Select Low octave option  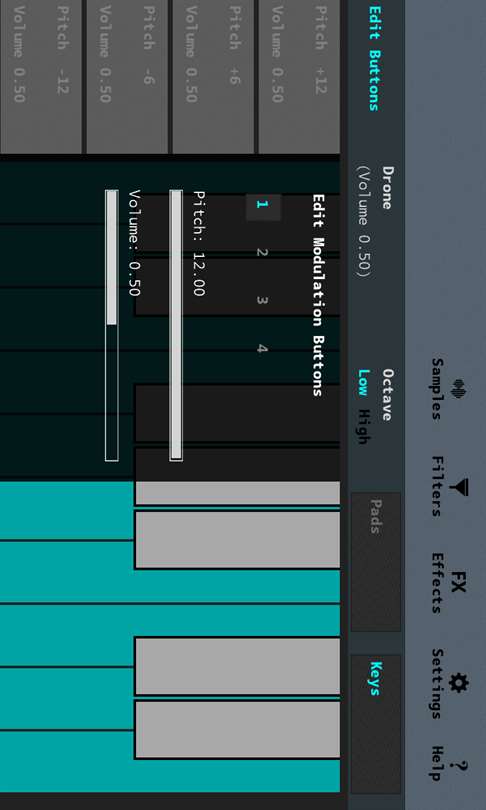[x=364, y=383]
